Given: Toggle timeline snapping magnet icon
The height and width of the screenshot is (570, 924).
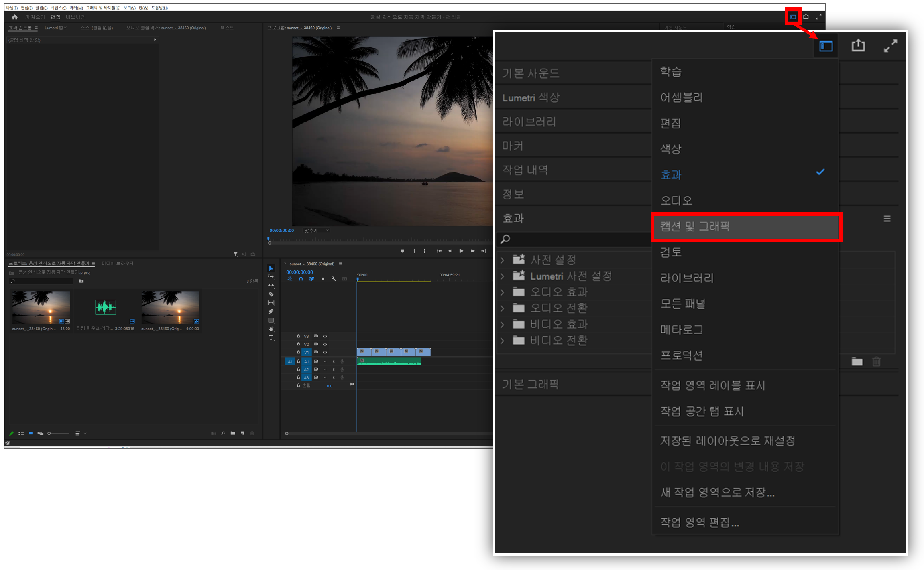Looking at the screenshot, I should [301, 279].
